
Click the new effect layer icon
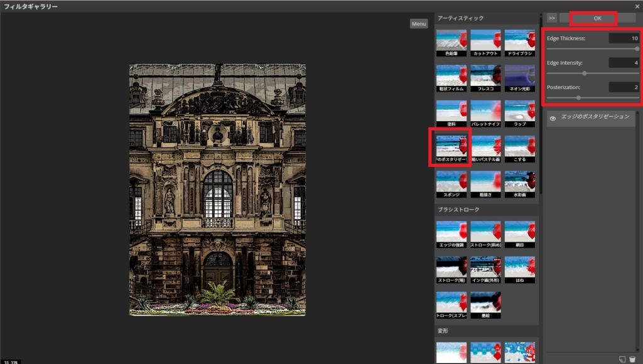click(622, 358)
